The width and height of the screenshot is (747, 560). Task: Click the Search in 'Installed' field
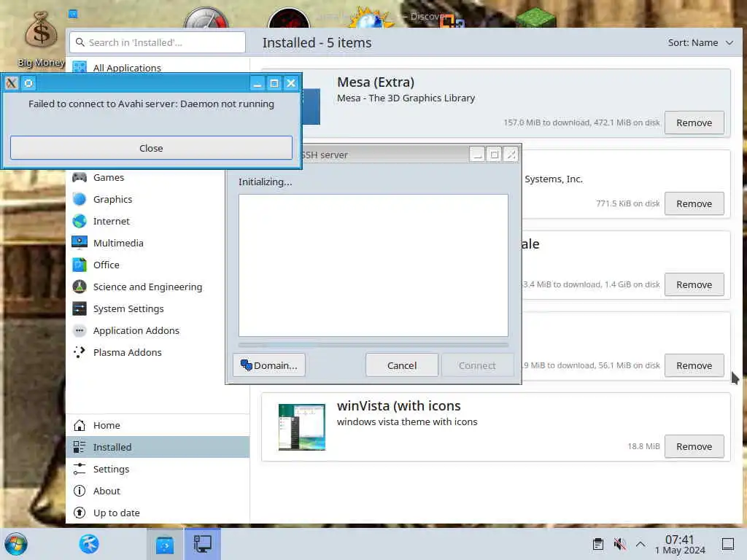pyautogui.click(x=158, y=42)
